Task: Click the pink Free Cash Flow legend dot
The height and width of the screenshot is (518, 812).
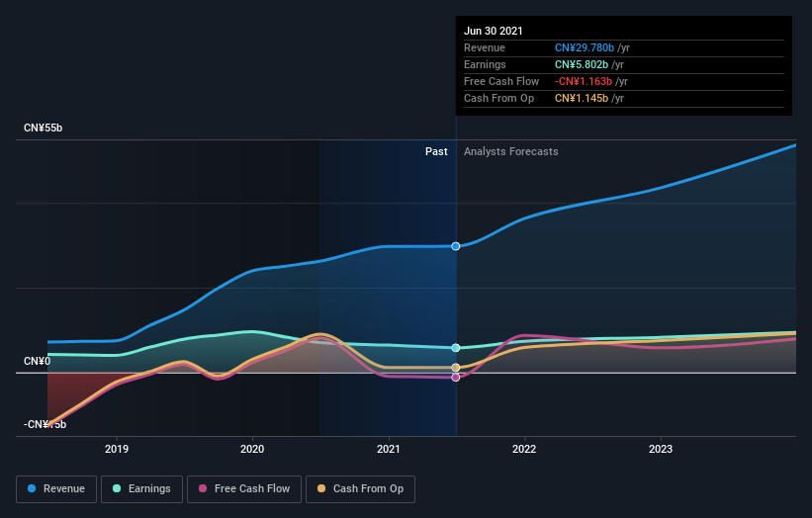Action: coord(203,488)
